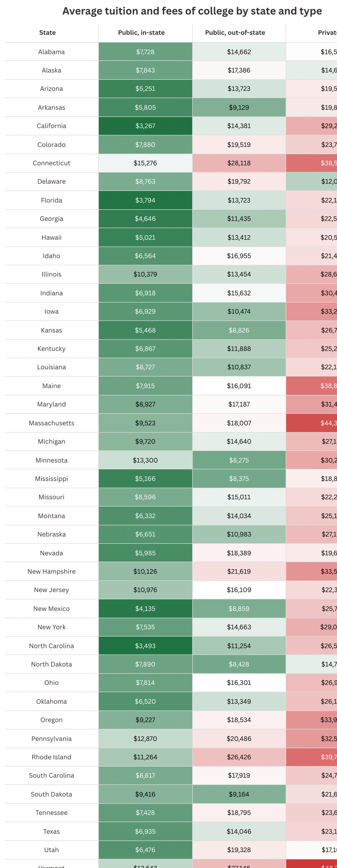Click the chart title about average tuition
The image size is (337, 868).
[x=192, y=11]
